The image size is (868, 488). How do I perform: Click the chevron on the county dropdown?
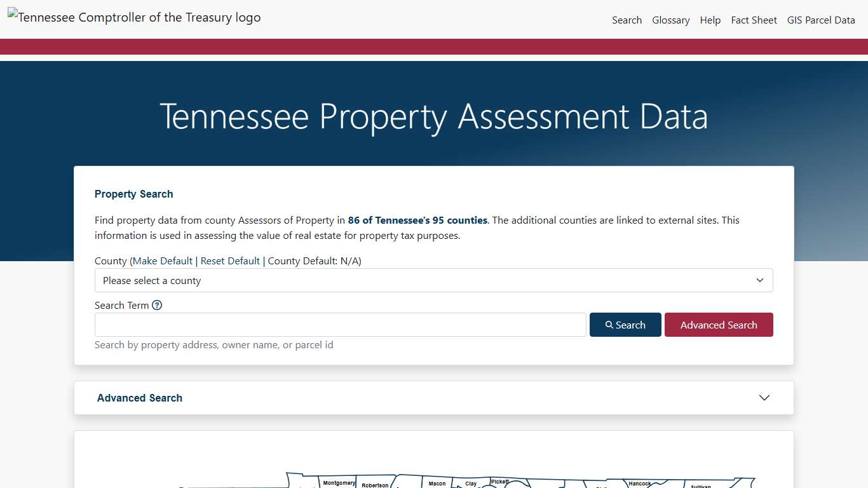pos(759,280)
